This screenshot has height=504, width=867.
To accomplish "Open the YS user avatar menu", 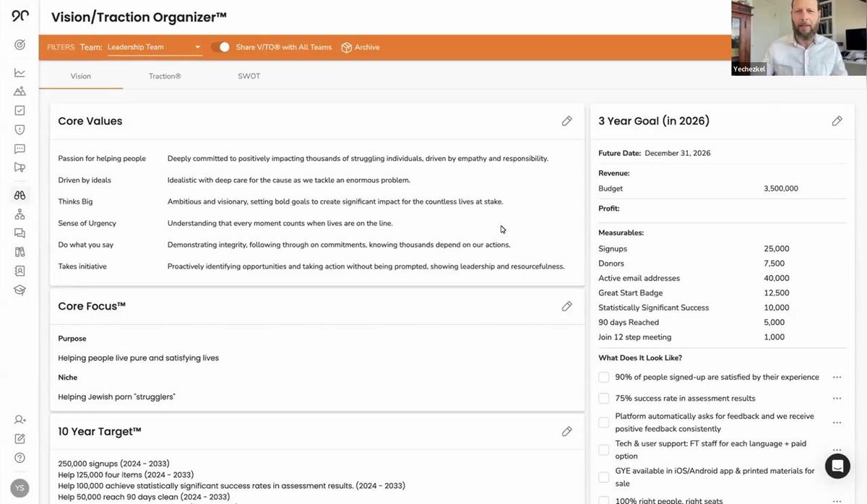I will coord(20,488).
